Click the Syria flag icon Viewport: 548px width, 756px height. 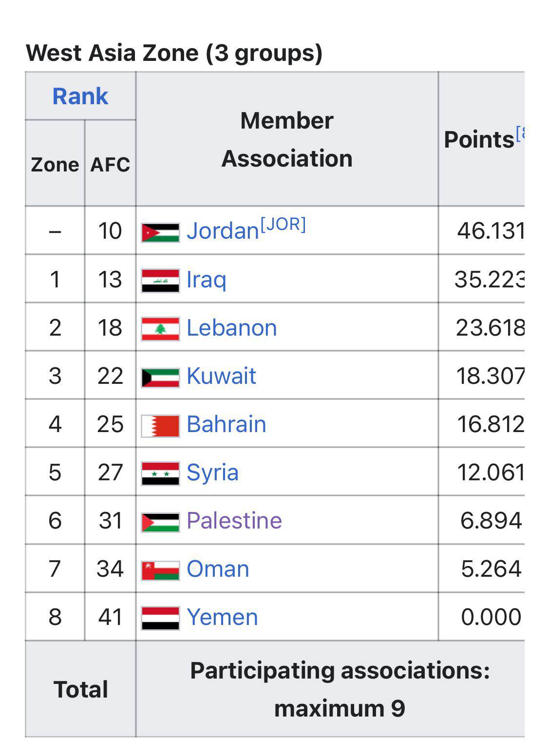pyautogui.click(x=160, y=473)
